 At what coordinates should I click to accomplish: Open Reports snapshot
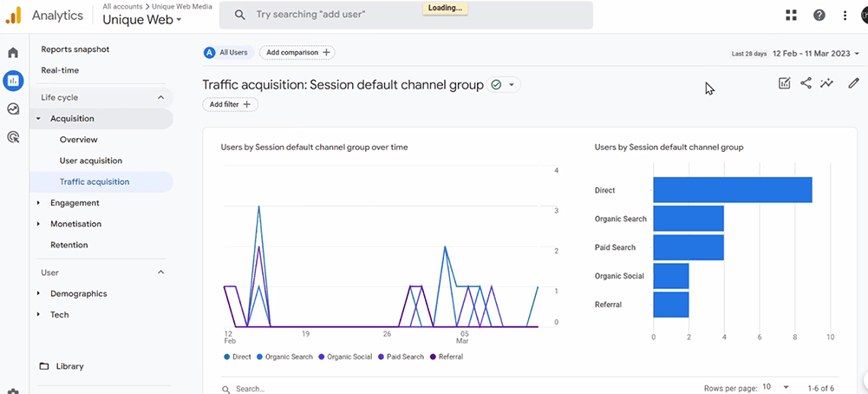[75, 49]
